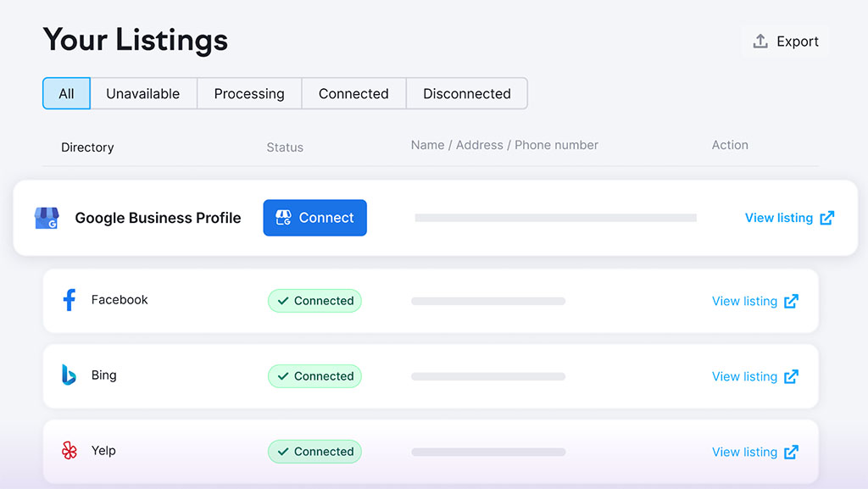Click the Directory column header
The height and width of the screenshot is (489, 868).
(87, 147)
